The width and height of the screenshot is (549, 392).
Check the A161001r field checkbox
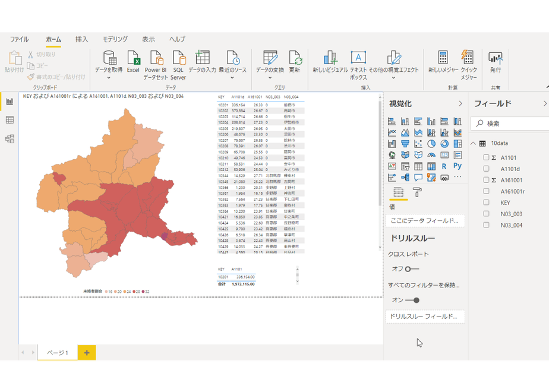tap(487, 191)
